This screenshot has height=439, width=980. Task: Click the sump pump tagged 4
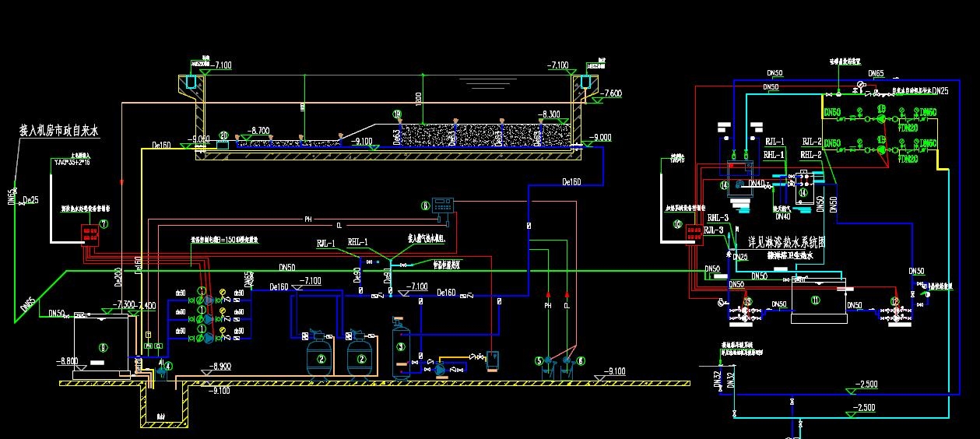tap(162, 371)
